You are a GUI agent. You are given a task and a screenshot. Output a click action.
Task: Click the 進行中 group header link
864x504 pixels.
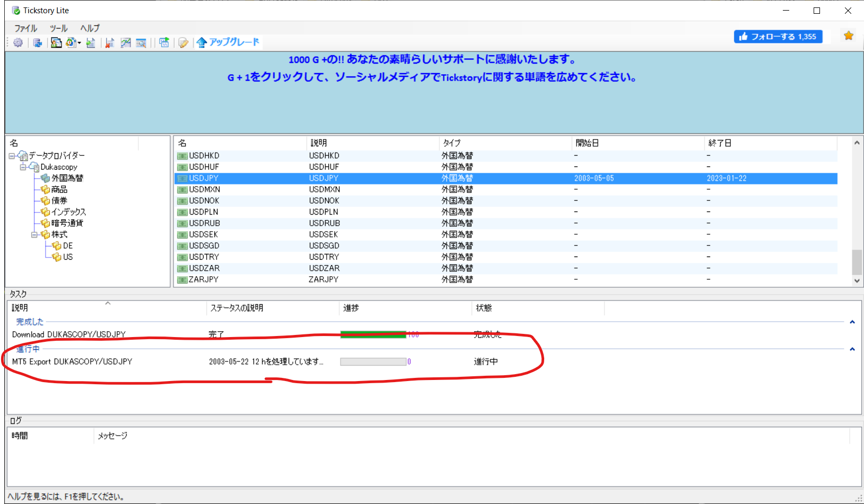28,349
